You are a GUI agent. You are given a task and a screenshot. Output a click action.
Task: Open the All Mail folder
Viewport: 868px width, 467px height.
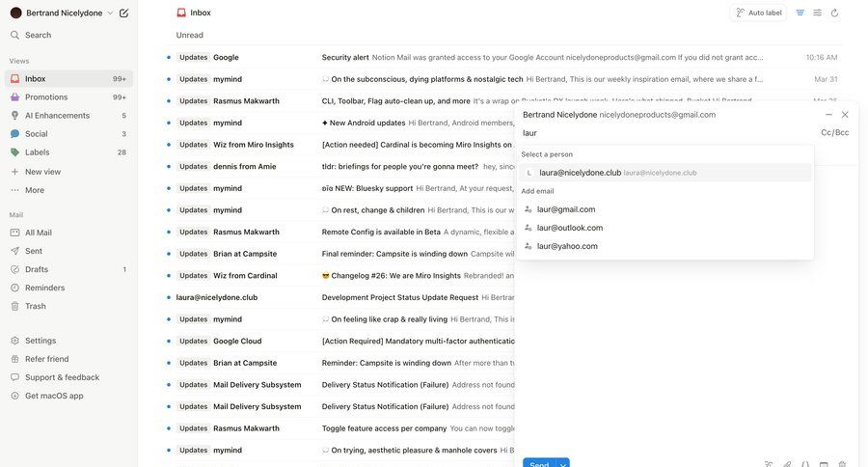click(68, 233)
